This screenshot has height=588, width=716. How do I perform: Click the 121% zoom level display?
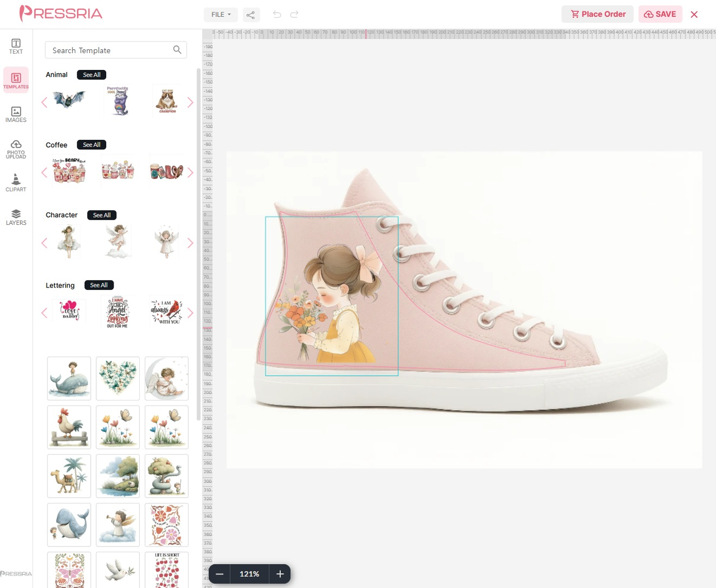(249, 574)
